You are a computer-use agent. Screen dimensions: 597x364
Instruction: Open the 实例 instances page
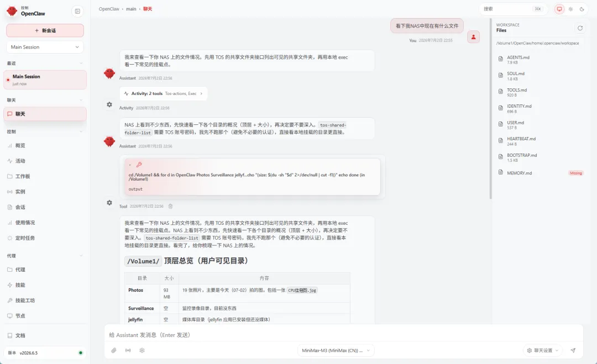45,192
